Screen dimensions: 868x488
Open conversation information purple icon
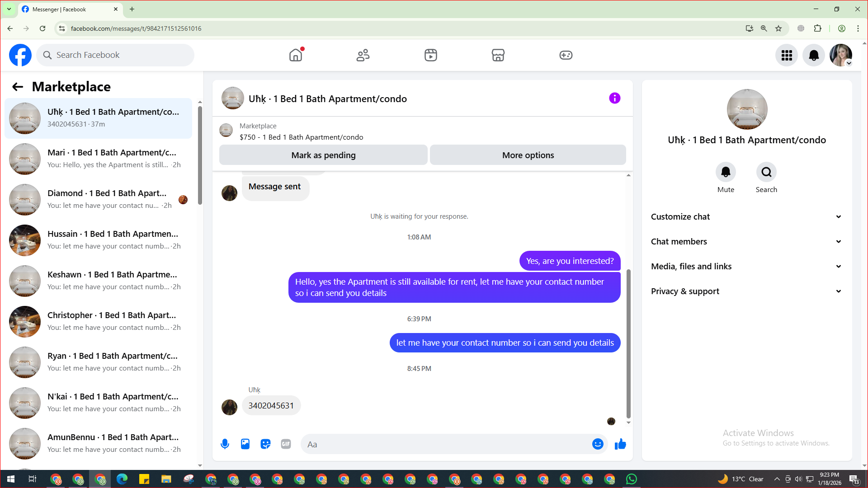(614, 98)
